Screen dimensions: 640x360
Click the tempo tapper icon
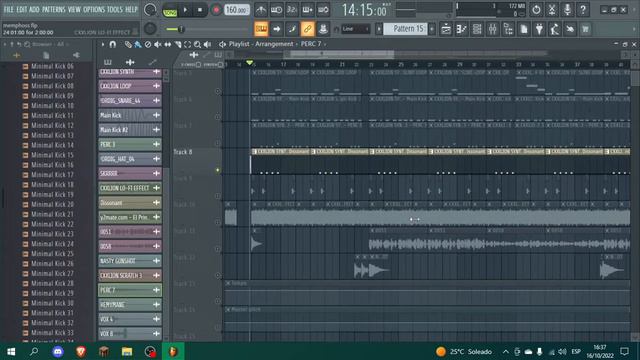pos(554,29)
